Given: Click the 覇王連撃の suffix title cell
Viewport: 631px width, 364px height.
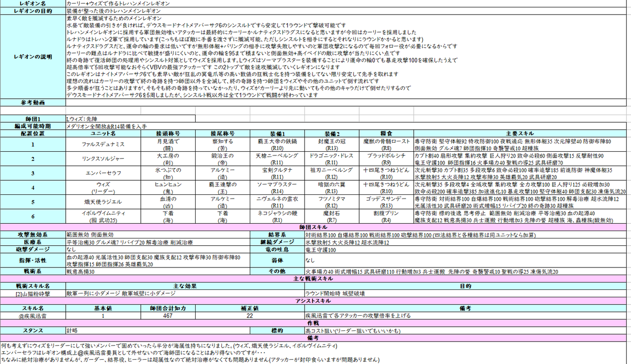Looking at the screenshot, I should (222, 188).
